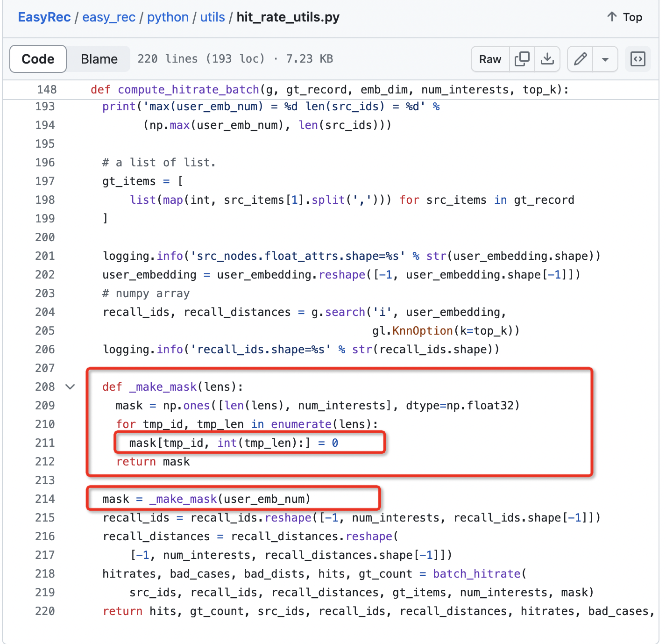This screenshot has width=666, height=644.
Task: Select line number 216
Action: tap(45, 537)
